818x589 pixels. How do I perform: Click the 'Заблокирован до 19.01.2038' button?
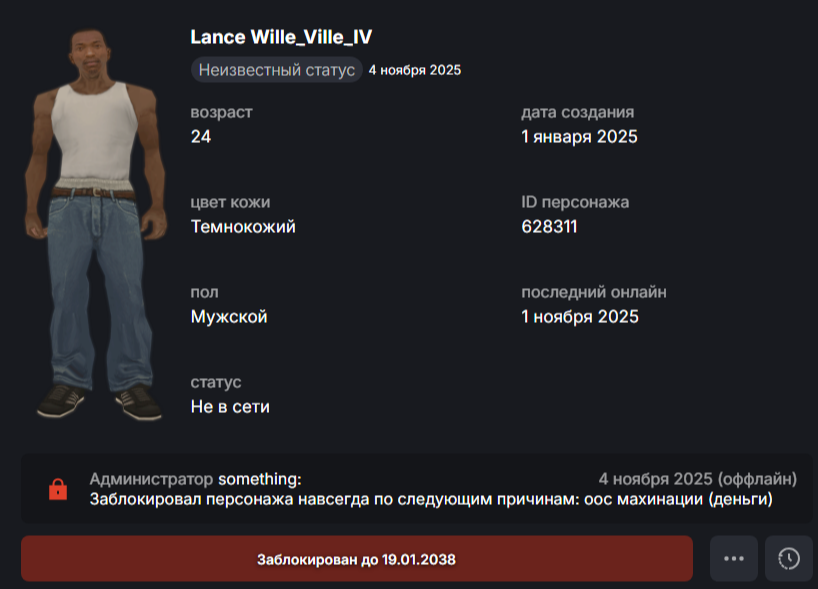357,558
